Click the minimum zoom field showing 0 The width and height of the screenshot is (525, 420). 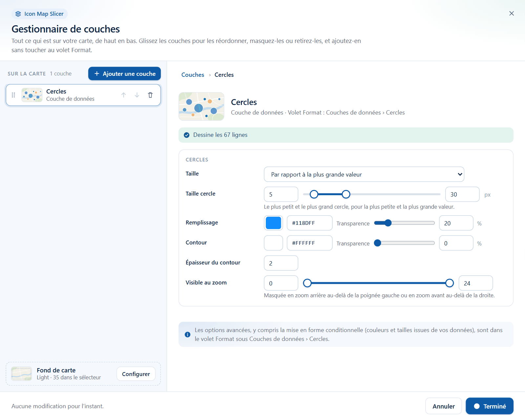point(281,283)
